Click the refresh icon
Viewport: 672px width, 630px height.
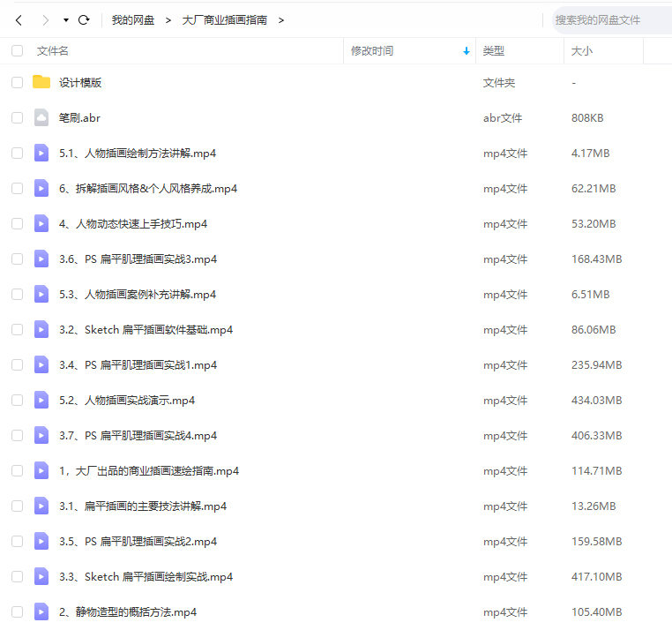(x=84, y=19)
